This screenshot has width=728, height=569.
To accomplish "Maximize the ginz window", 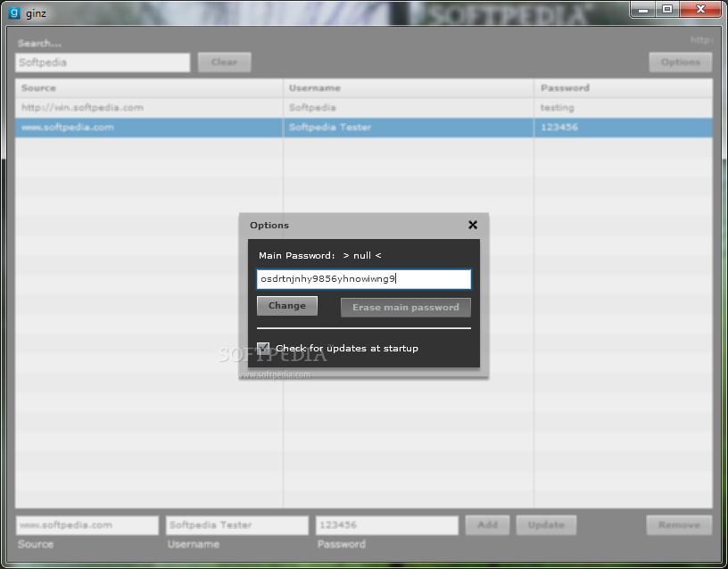I will pos(667,10).
